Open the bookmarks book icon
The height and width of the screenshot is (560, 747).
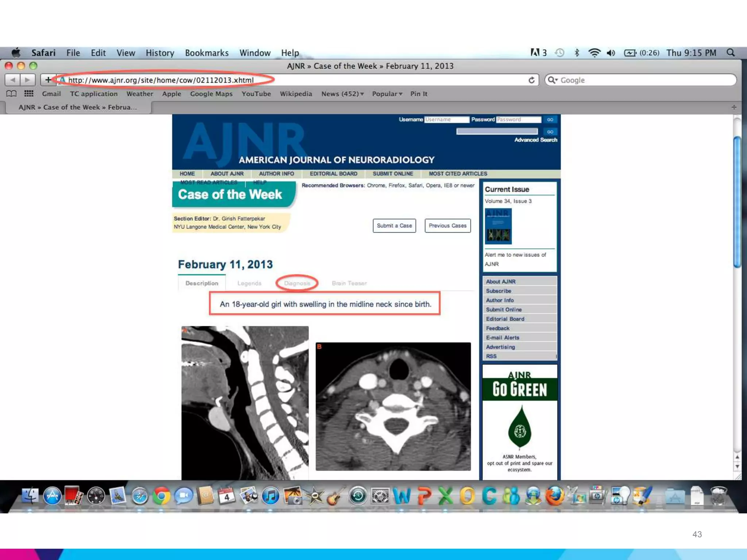coord(11,94)
